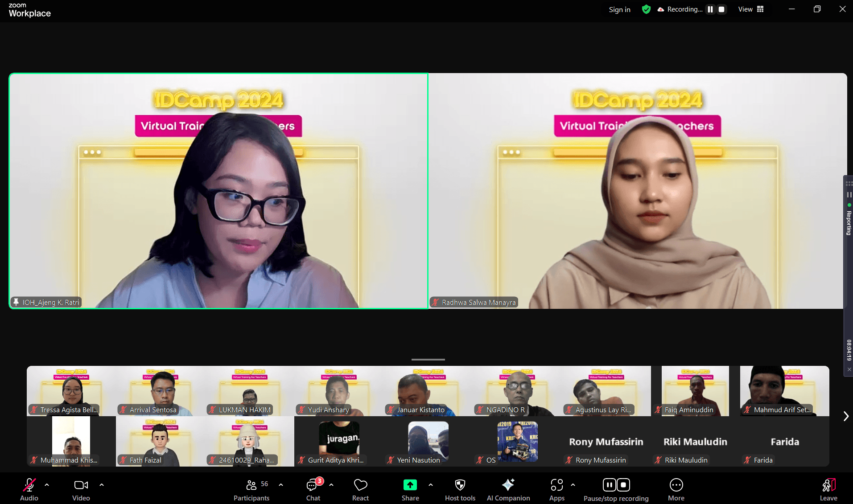
Task: Select Arrival Sentosa thumbnail
Action: 161,391
